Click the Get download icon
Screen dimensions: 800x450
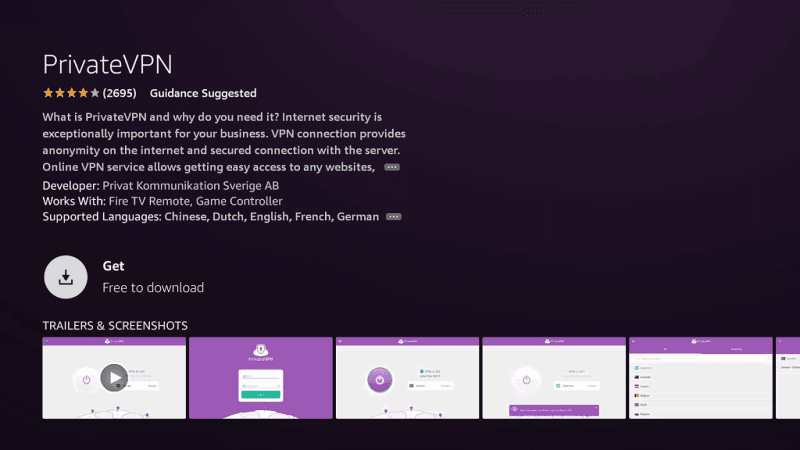(66, 277)
